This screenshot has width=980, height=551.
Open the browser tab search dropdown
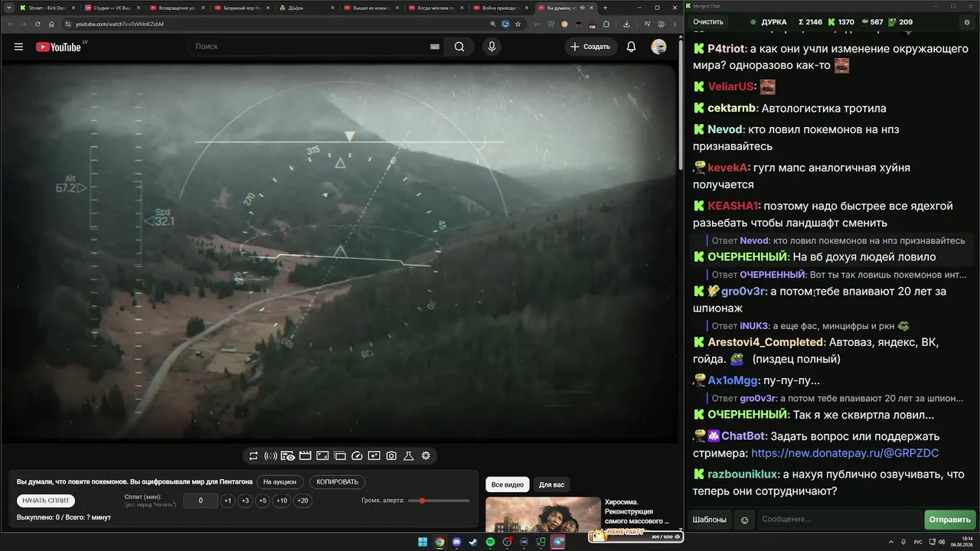coord(8,8)
